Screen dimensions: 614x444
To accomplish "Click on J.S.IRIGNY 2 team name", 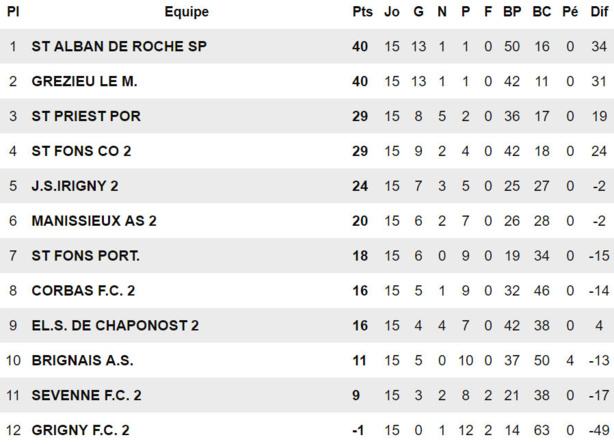I will pyautogui.click(x=75, y=186).
